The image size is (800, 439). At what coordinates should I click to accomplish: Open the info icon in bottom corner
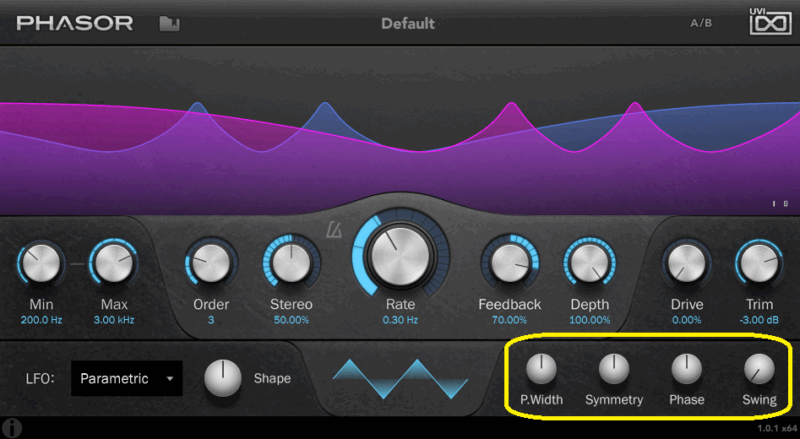12,428
